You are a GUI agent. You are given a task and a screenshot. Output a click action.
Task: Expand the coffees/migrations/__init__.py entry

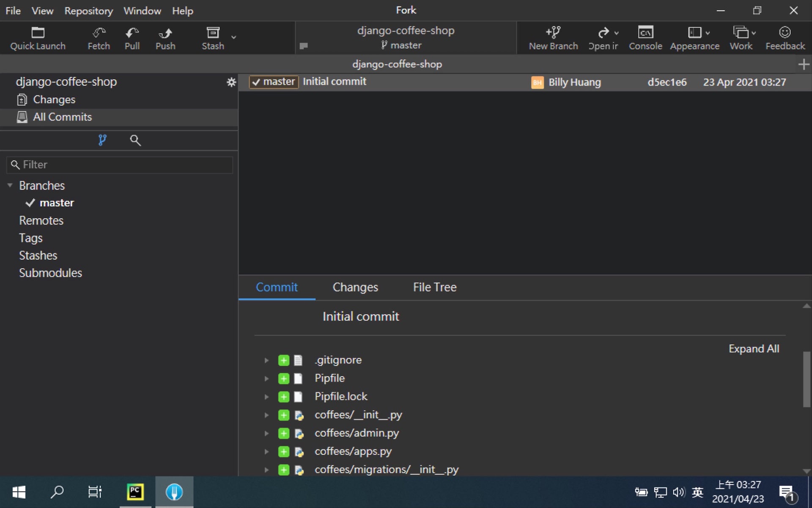pos(266,469)
